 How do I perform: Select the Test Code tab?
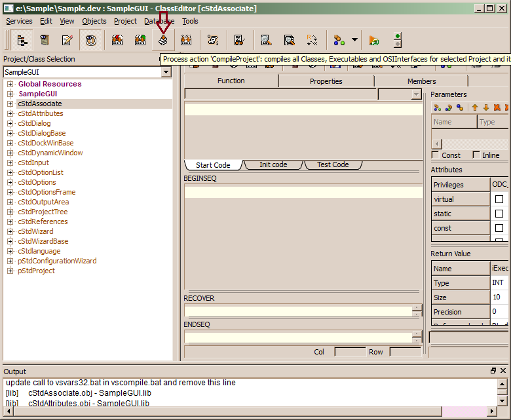(333, 165)
